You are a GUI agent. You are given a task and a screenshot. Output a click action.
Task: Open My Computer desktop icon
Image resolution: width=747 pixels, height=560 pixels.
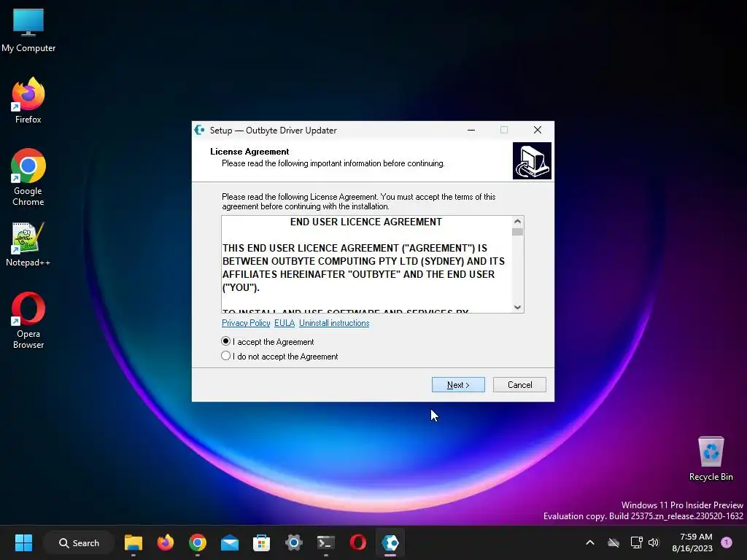click(28, 29)
